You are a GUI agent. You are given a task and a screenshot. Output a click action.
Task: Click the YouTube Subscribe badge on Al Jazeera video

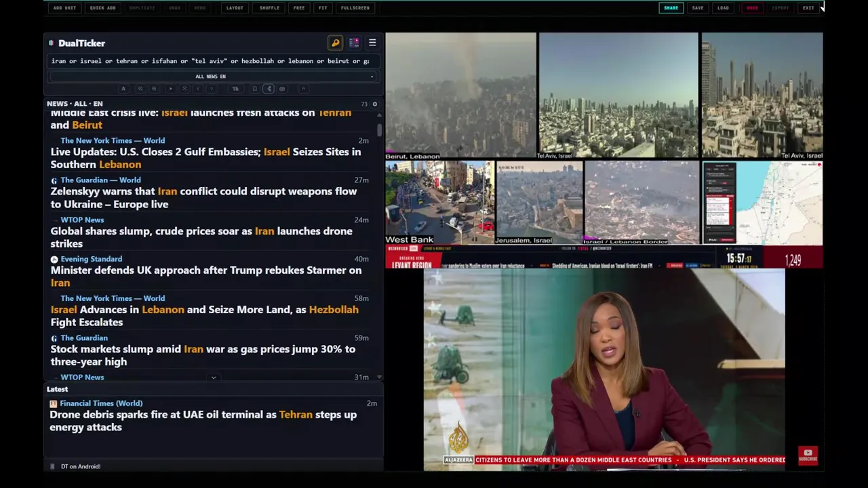pos(808,455)
